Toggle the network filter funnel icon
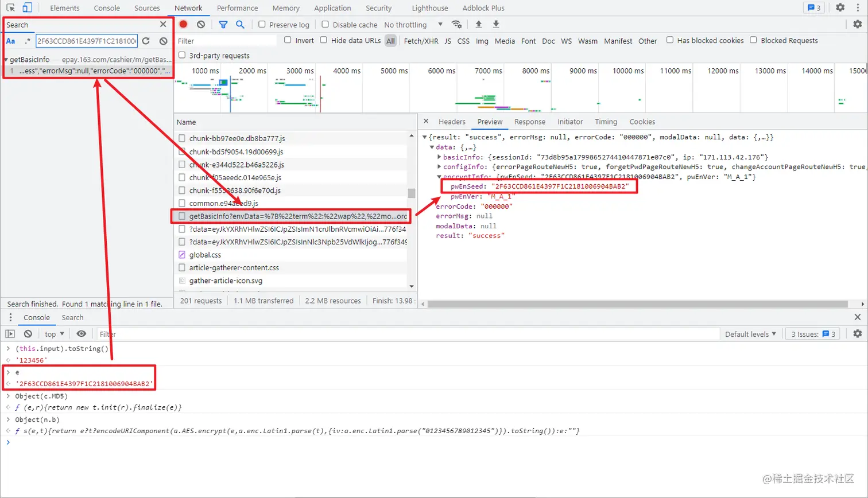 click(223, 24)
